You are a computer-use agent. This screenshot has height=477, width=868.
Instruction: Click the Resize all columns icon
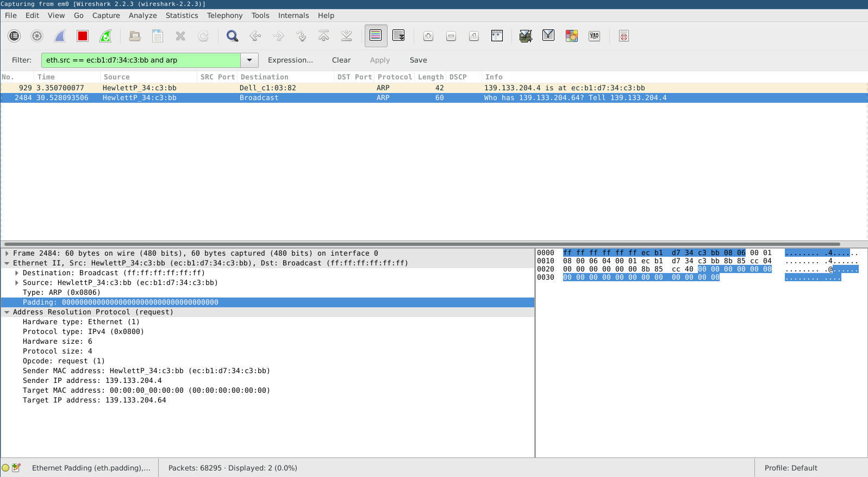[x=497, y=36]
